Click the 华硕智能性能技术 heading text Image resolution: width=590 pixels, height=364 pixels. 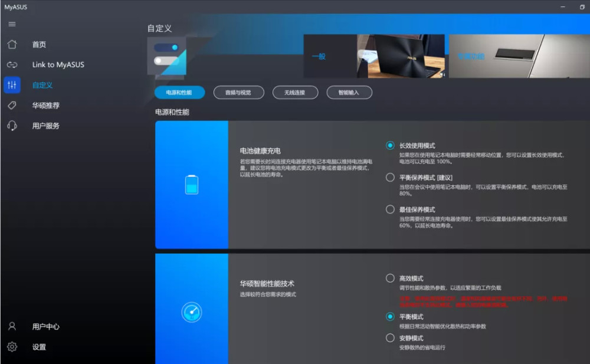(x=267, y=284)
